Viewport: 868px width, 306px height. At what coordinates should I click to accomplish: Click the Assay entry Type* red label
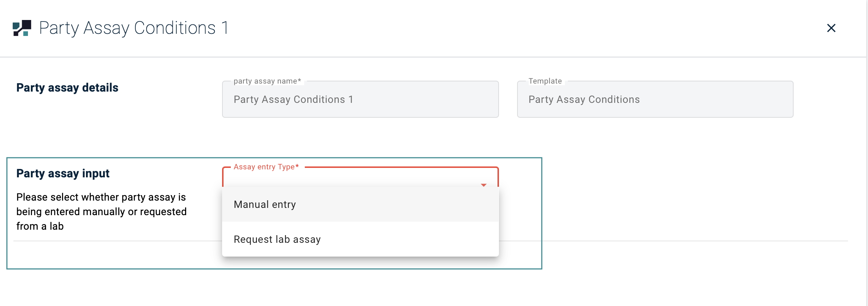click(x=266, y=167)
